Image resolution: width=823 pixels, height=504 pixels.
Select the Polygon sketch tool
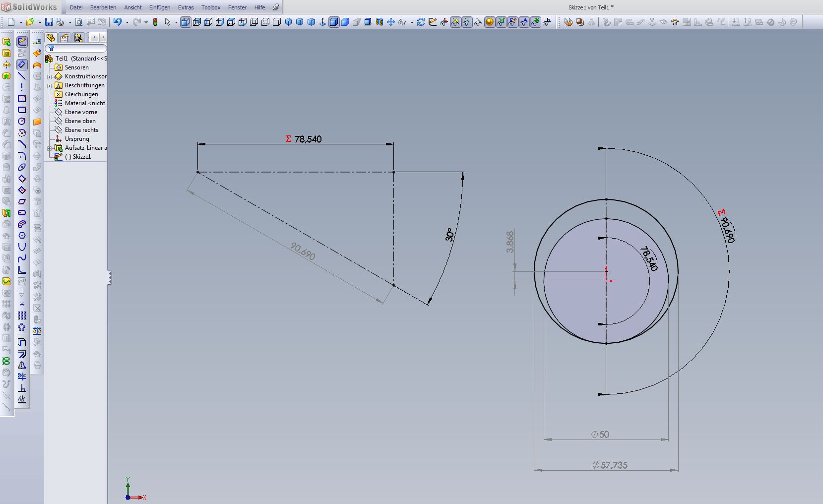click(x=22, y=236)
